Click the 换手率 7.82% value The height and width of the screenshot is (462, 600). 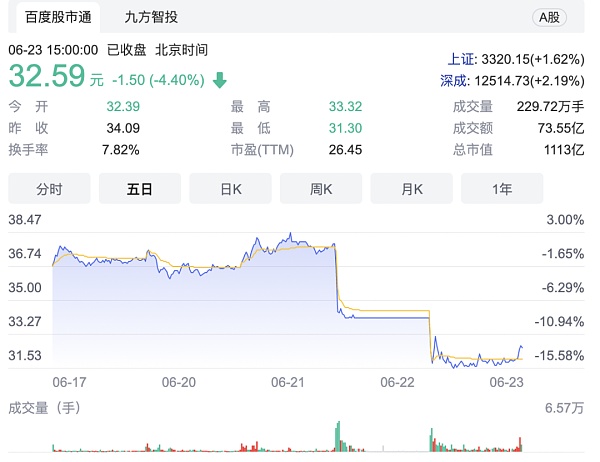click(x=121, y=149)
